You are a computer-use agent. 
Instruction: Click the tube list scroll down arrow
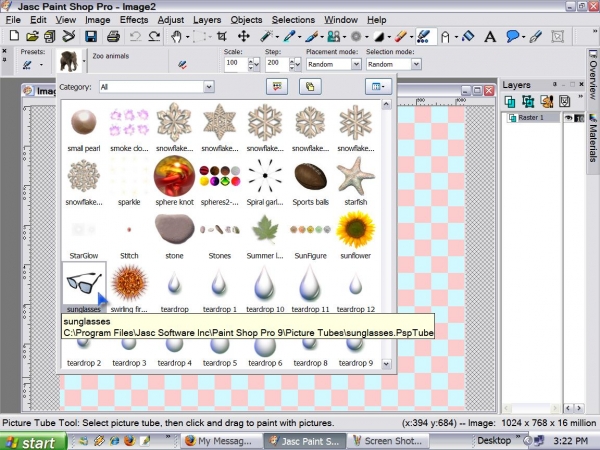click(386, 364)
